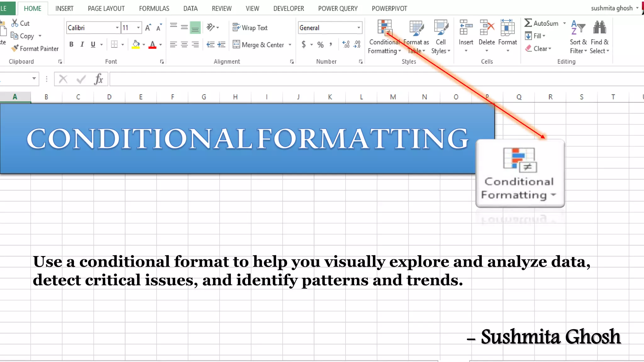Click the Insert Function fx icon

[98, 79]
